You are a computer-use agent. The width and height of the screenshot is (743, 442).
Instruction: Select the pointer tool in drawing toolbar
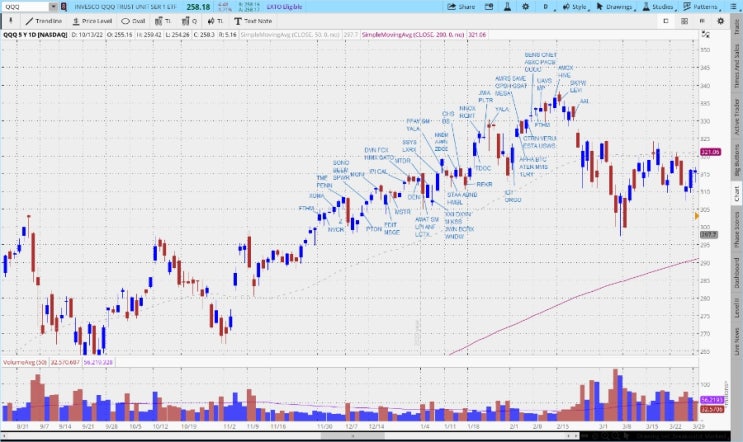click(10, 21)
